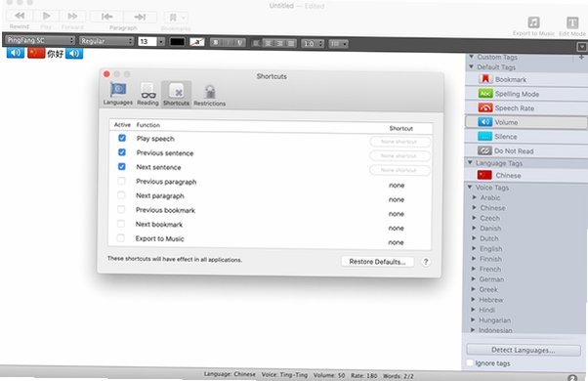Open the font size dropdown arrow
The image size is (588, 381).
point(161,42)
